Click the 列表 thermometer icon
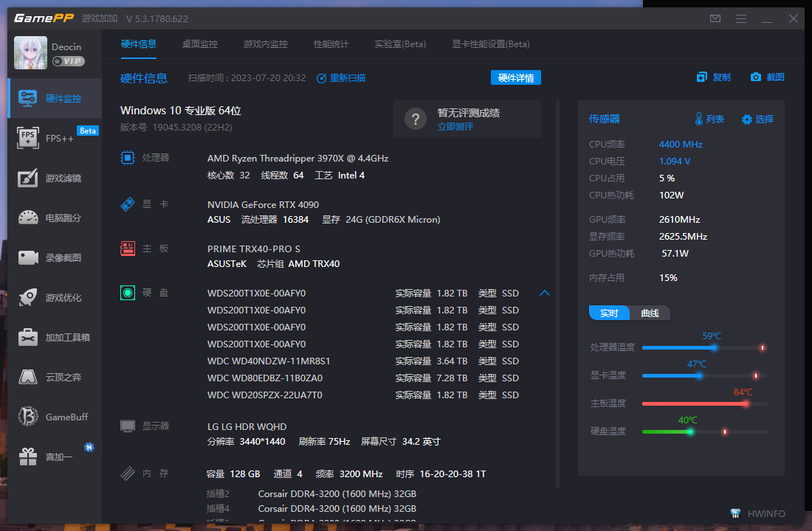 699,119
